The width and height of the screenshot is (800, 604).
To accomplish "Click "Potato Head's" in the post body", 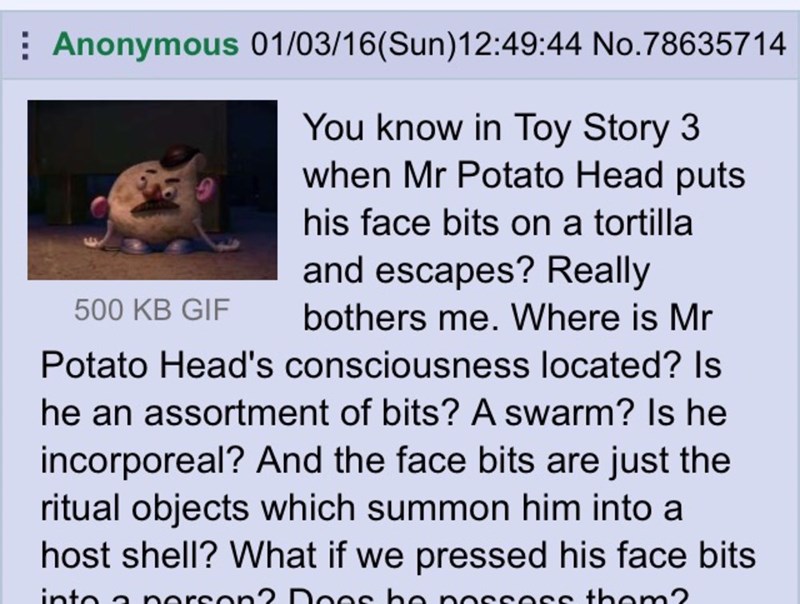I will tap(157, 366).
